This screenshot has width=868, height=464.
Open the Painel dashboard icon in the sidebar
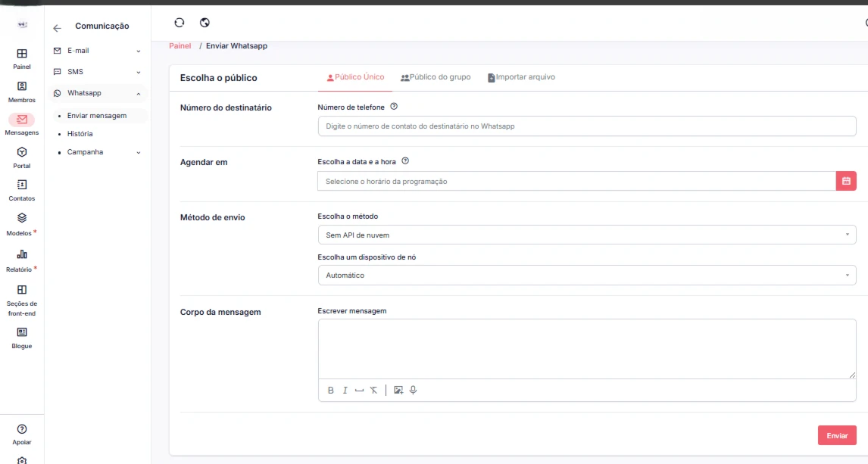[x=22, y=54]
